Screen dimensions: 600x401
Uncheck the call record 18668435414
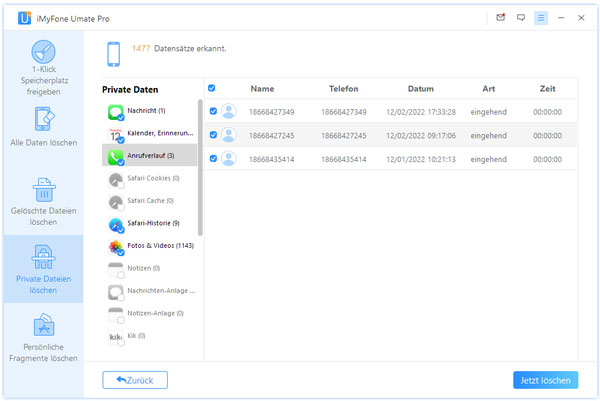point(213,158)
